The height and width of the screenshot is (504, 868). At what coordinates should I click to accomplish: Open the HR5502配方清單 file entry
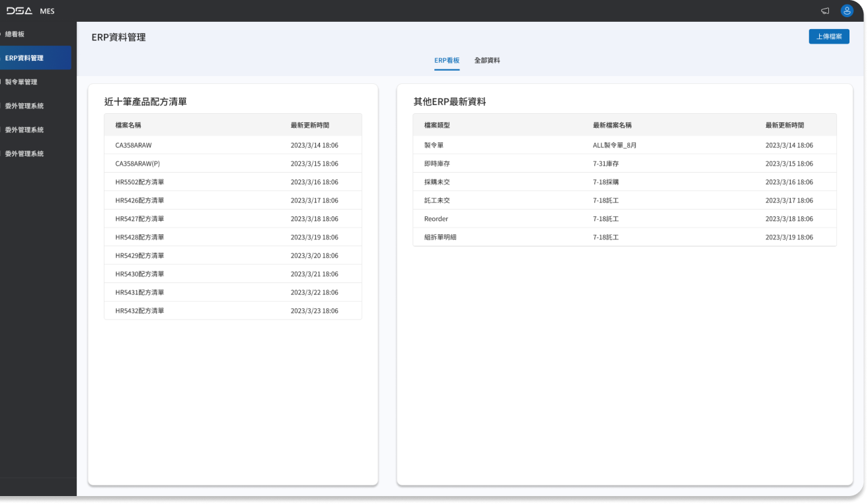[x=139, y=182]
